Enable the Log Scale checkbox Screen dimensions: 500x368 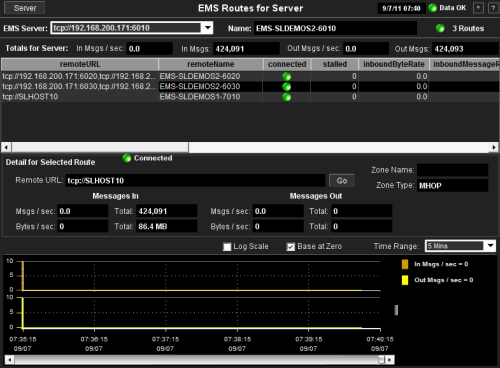click(x=227, y=247)
